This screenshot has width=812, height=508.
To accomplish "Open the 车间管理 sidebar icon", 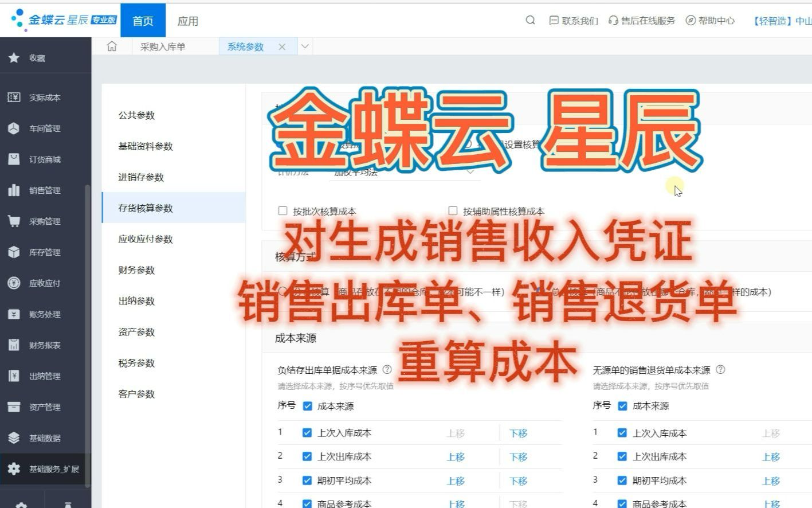I will click(x=14, y=128).
